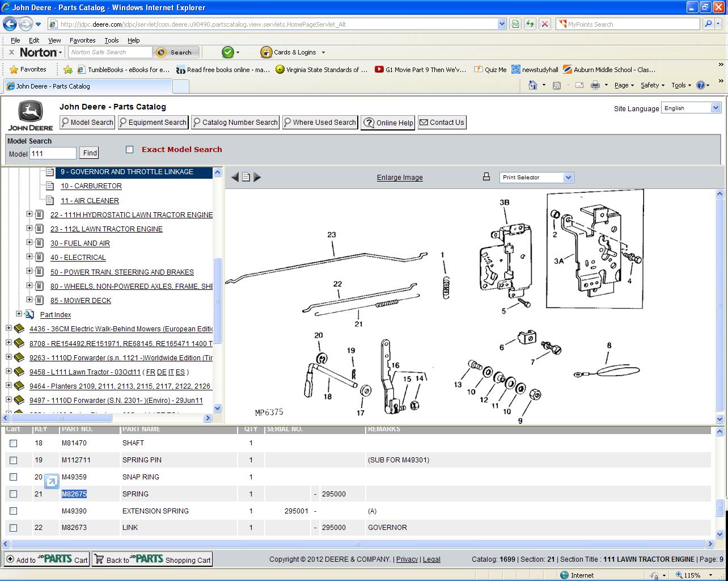Image resolution: width=728 pixels, height=581 pixels.
Task: Click the RSS feeds icon
Action: [557, 85]
